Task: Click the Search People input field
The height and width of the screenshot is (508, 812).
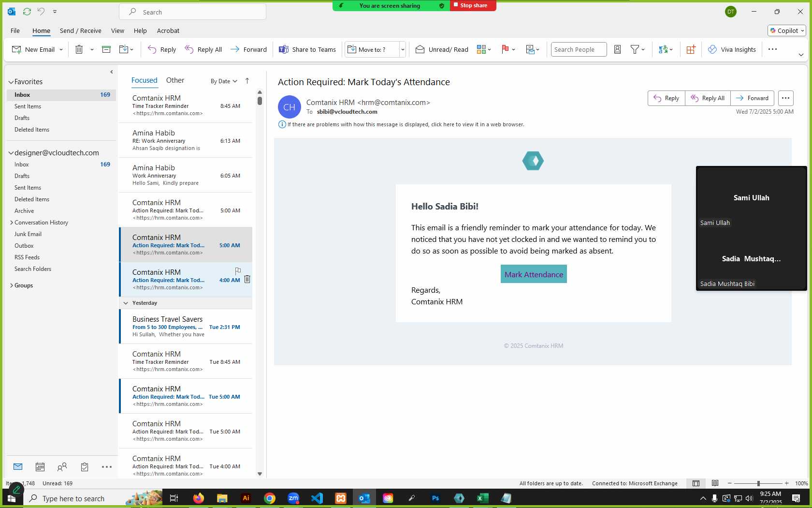Action: (x=579, y=49)
